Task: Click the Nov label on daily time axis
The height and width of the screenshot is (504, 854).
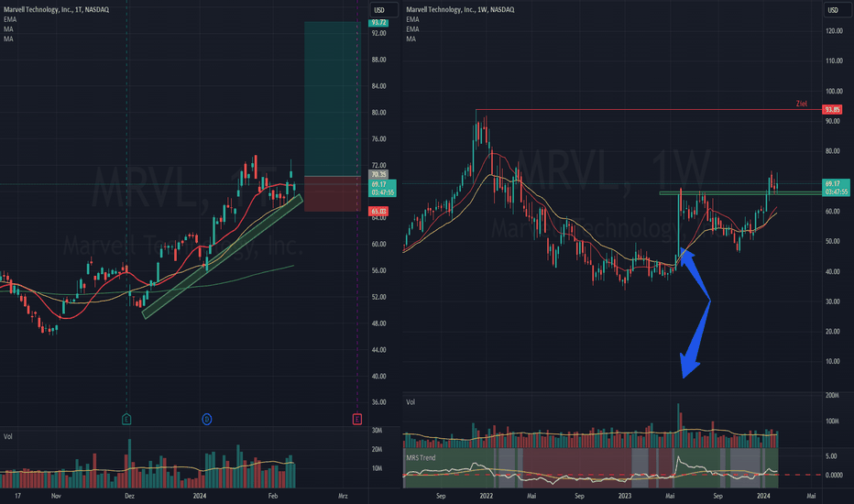Action: click(x=56, y=496)
